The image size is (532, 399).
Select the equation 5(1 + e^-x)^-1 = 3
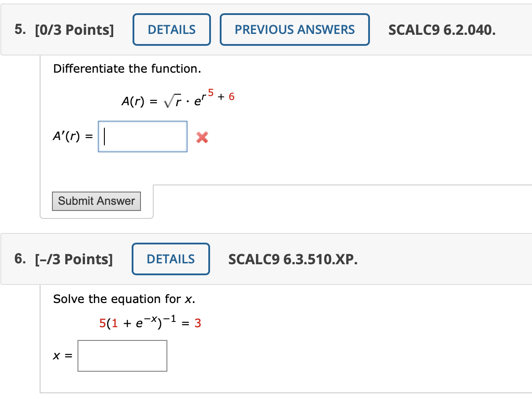150,321
